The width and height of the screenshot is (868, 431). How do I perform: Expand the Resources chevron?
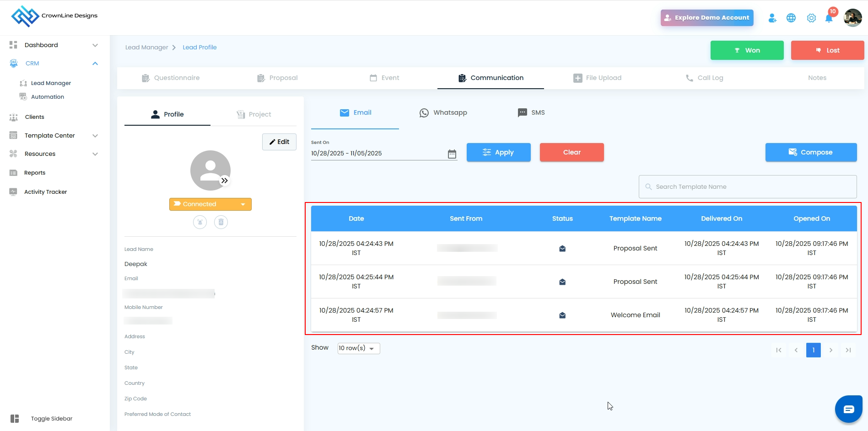(95, 154)
